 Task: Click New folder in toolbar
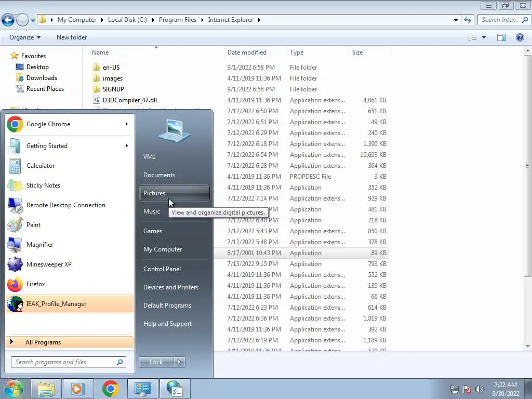(x=72, y=37)
